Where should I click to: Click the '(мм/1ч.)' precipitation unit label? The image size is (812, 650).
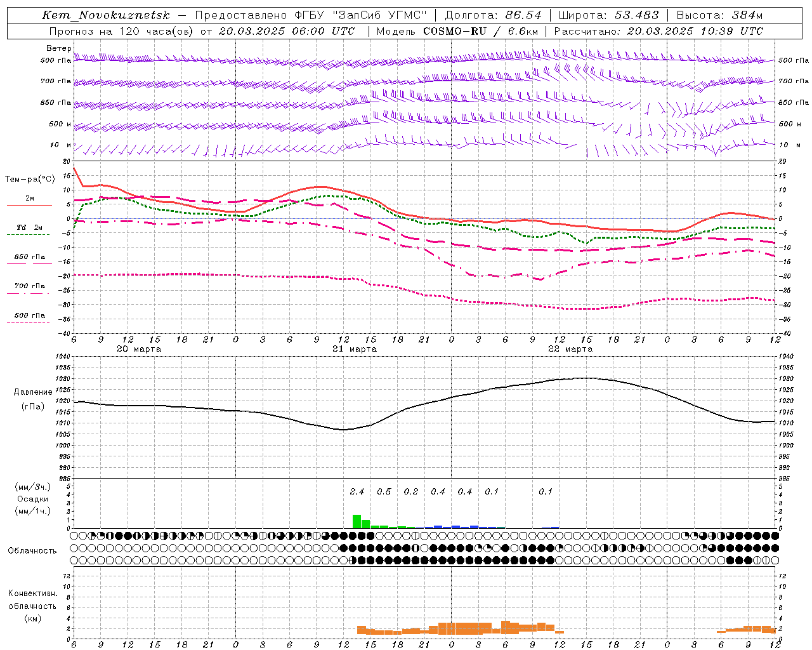point(33,511)
